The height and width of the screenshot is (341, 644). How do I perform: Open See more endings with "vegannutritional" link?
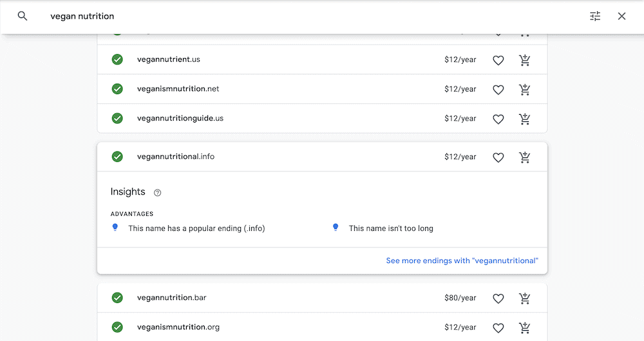click(462, 260)
